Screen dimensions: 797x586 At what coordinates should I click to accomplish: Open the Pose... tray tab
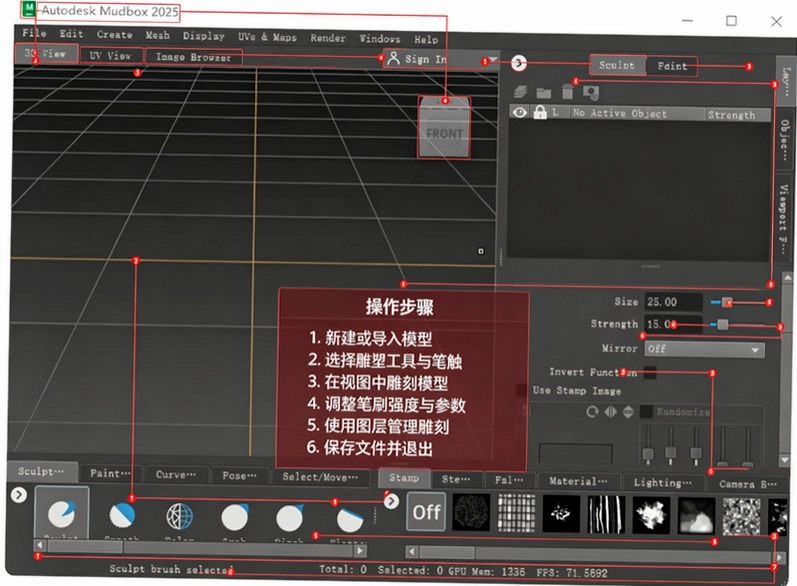click(239, 476)
